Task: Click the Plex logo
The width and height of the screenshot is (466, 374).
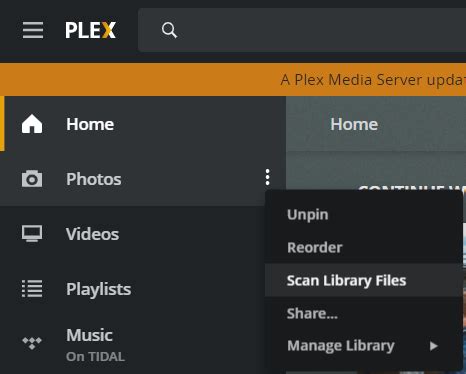Action: point(90,30)
